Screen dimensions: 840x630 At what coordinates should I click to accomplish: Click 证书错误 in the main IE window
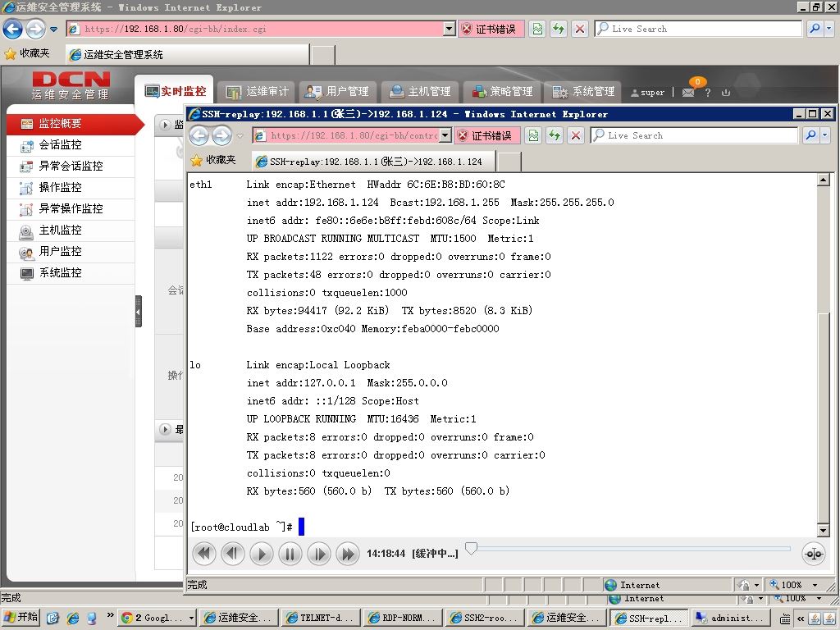pyautogui.click(x=491, y=29)
